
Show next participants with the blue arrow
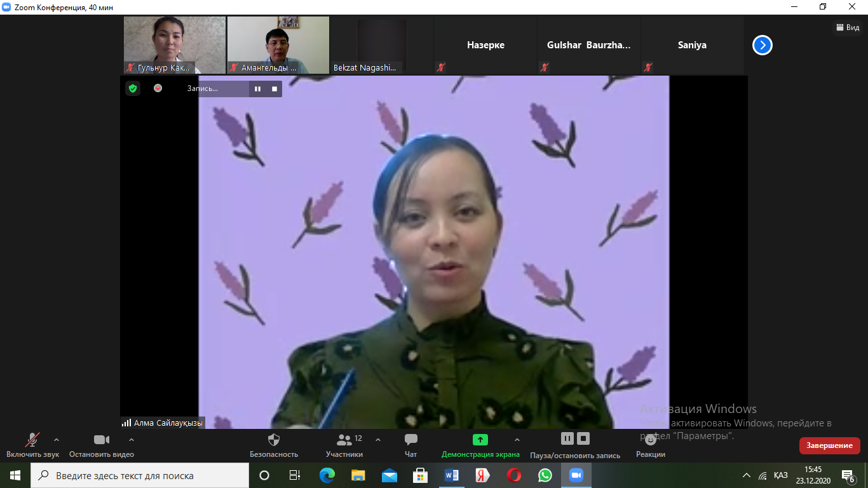763,45
